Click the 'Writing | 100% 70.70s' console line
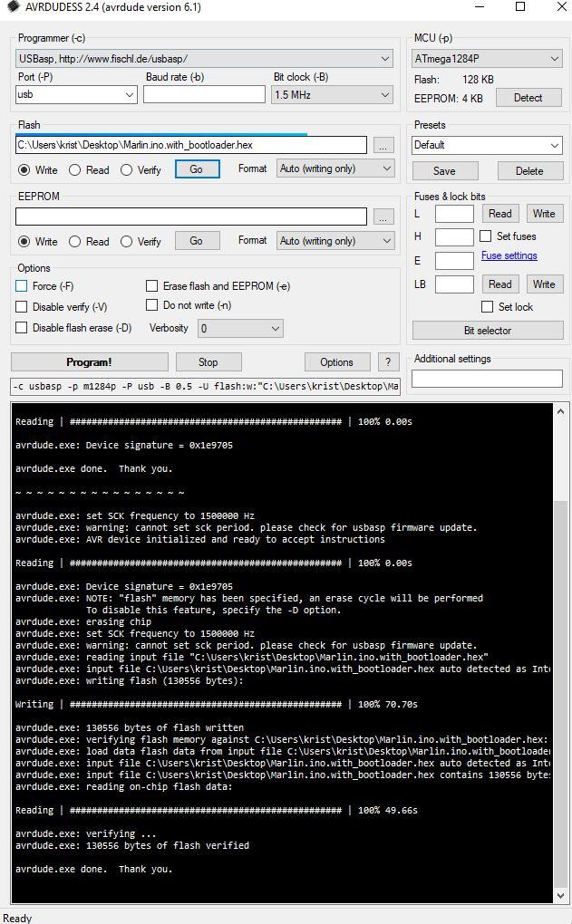The image size is (572, 924). click(x=217, y=704)
